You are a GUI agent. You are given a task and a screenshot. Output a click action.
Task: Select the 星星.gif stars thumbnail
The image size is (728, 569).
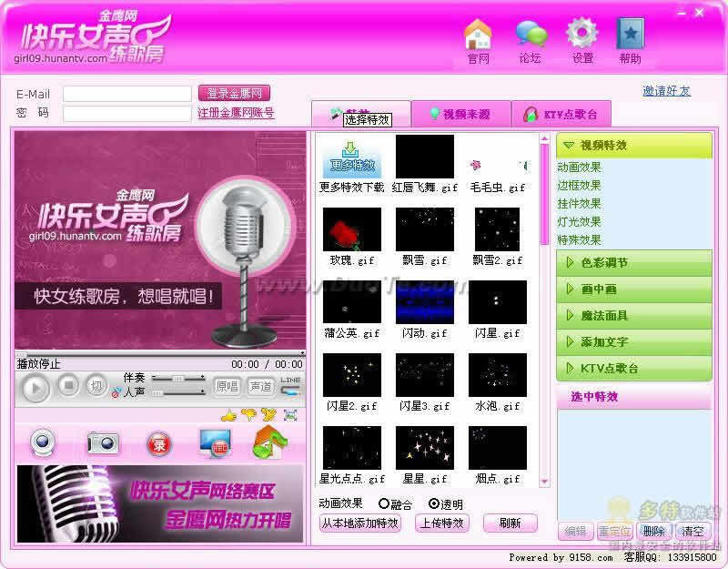(x=424, y=448)
